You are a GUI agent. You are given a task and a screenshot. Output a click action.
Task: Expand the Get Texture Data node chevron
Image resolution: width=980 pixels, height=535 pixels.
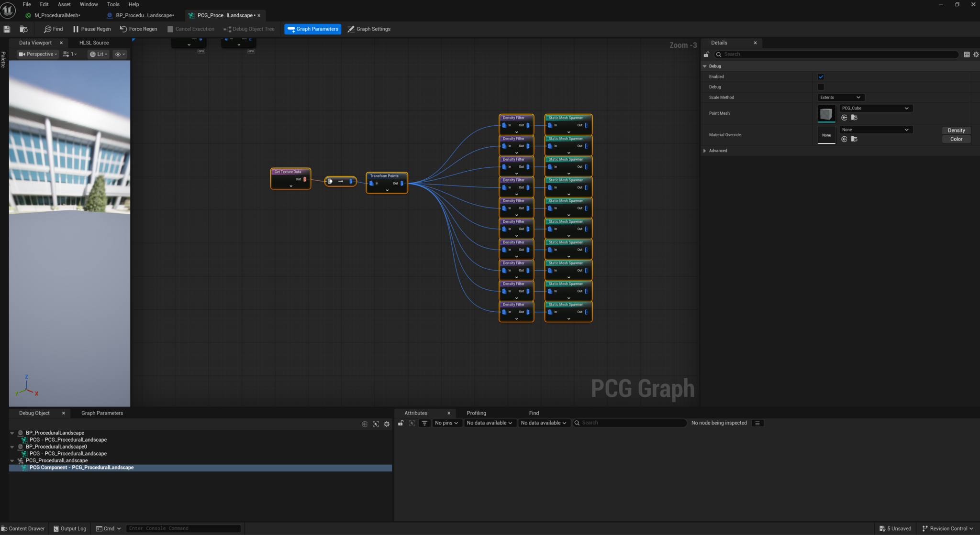pyautogui.click(x=291, y=186)
